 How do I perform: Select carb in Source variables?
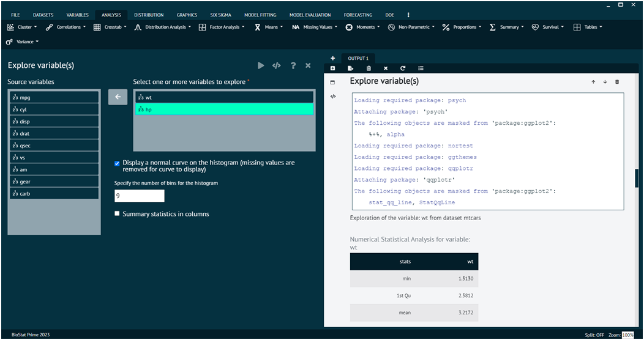(x=54, y=193)
